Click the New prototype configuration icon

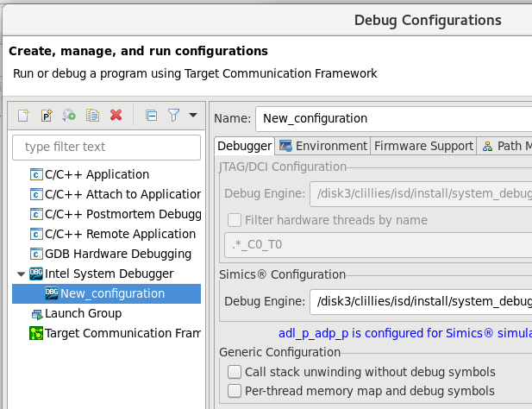(x=47, y=116)
